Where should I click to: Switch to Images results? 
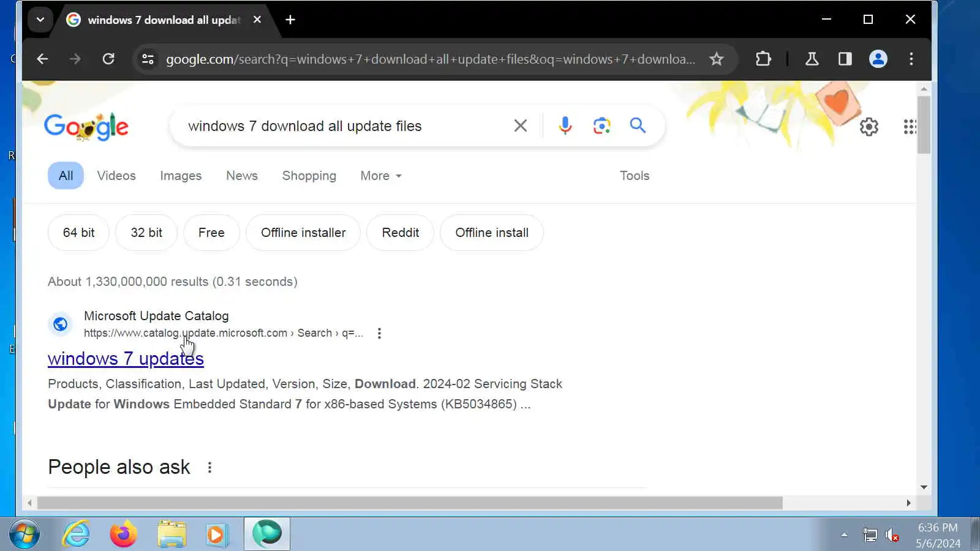181,176
